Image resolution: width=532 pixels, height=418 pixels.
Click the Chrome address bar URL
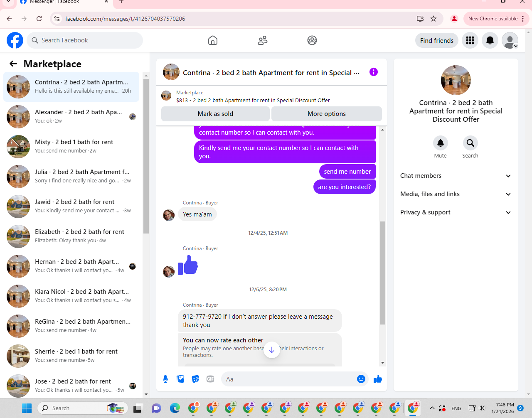pyautogui.click(x=125, y=19)
